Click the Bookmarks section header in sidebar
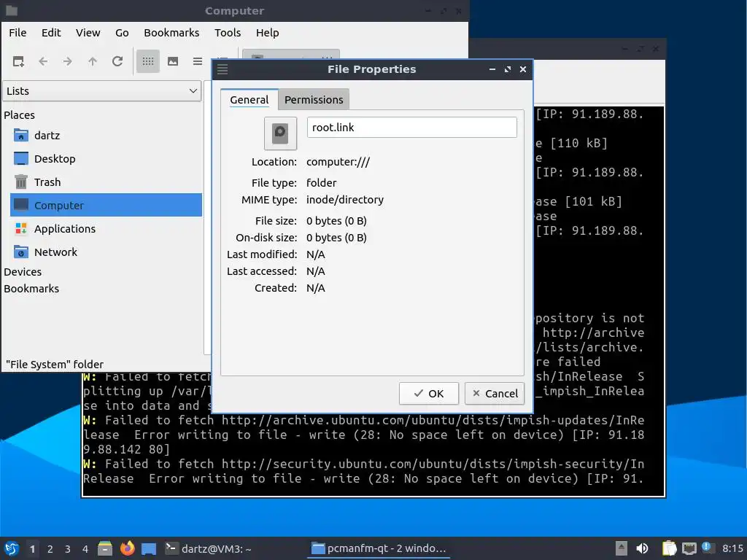The width and height of the screenshot is (747, 560). tap(31, 289)
